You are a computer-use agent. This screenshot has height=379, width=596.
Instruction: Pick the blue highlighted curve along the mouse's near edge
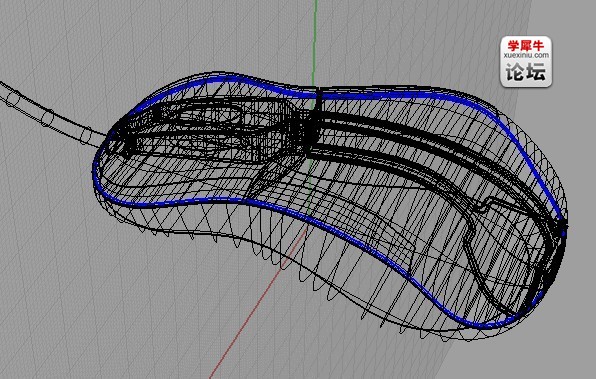[304, 219]
